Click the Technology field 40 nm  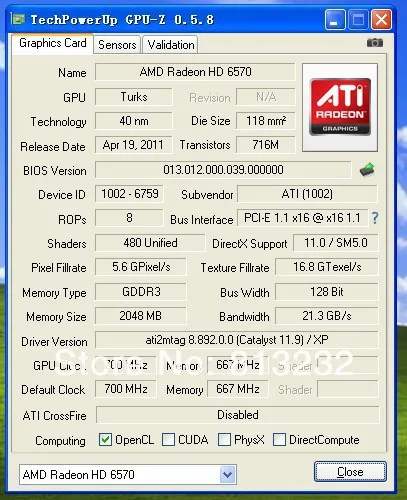(134, 121)
